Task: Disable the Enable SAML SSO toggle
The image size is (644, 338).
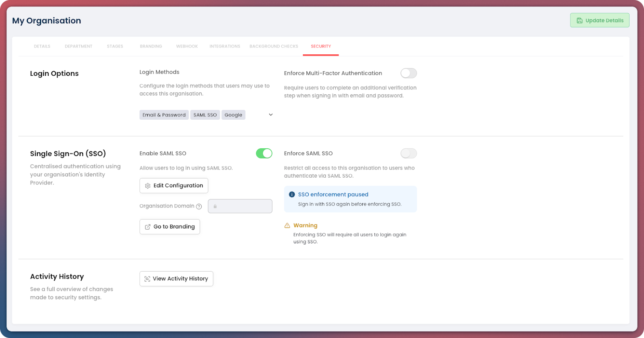Action: click(x=264, y=153)
